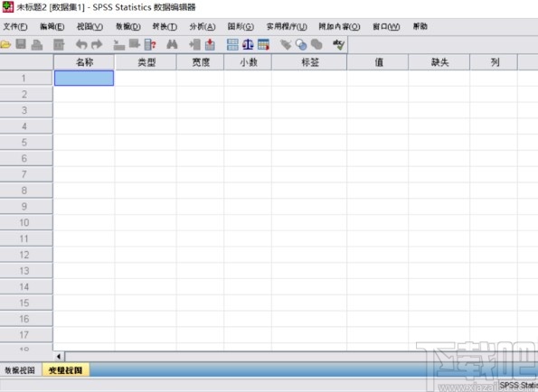This screenshot has width=538, height=392.
Task: Click the save floppy disk icon
Action: [x=21, y=44]
